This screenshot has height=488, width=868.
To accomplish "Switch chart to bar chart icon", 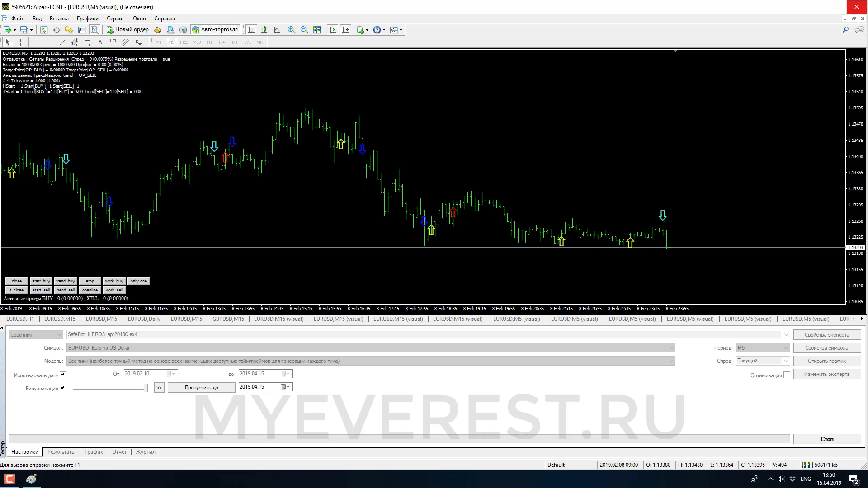I will pyautogui.click(x=251, y=30).
